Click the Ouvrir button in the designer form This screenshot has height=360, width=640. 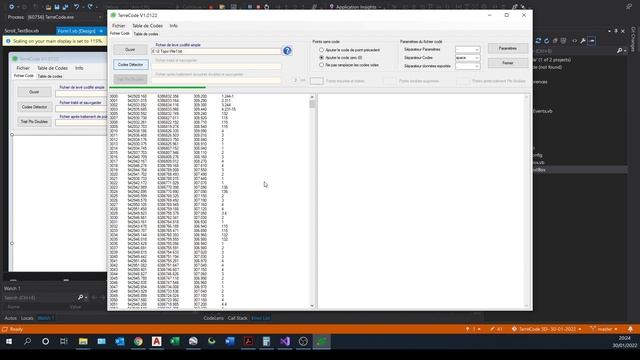pyautogui.click(x=34, y=92)
